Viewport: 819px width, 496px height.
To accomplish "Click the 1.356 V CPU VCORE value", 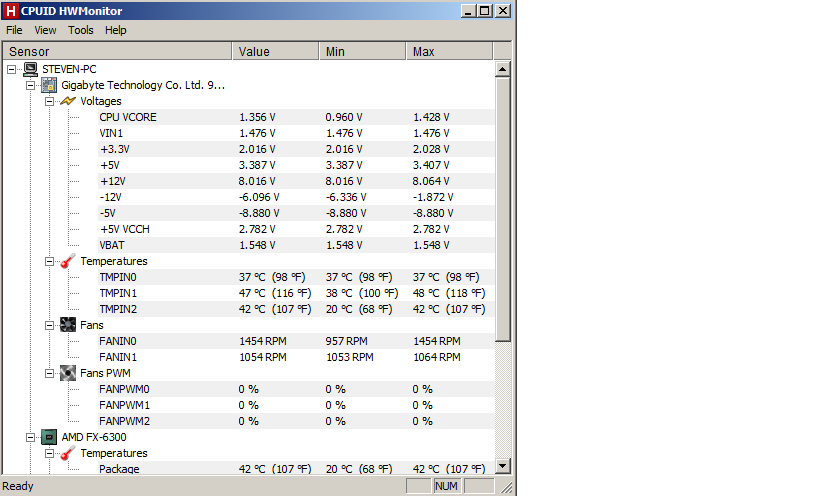I will [258, 117].
